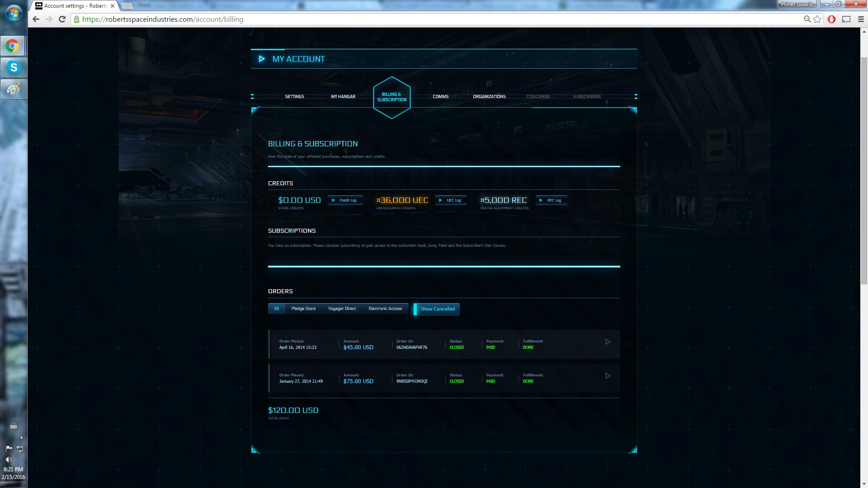
Task: Click the "January 27, 2014 21:49" order date
Action: click(301, 381)
